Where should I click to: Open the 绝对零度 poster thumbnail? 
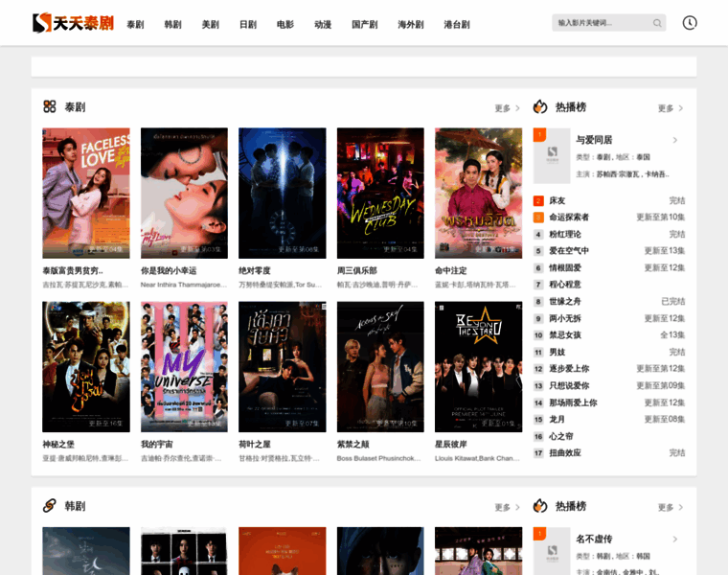point(283,194)
